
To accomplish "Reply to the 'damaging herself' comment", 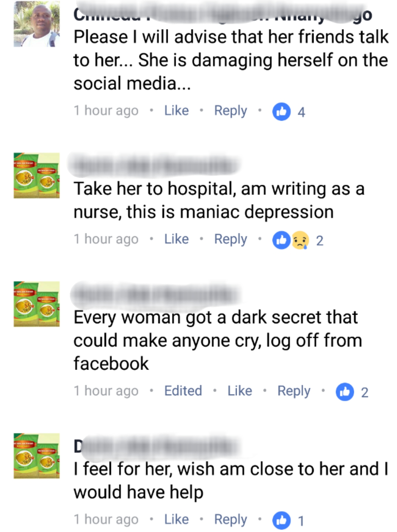I will point(230,111).
